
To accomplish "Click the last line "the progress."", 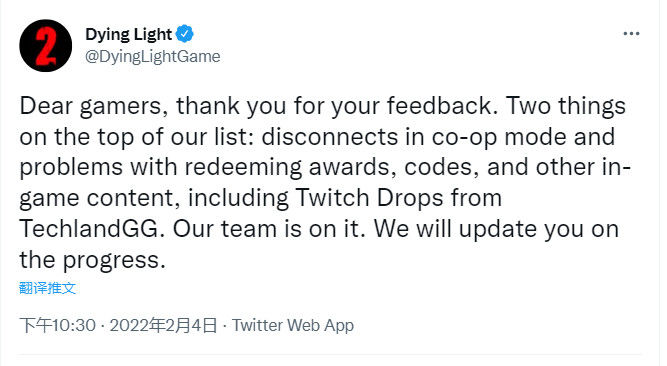I will [92, 260].
